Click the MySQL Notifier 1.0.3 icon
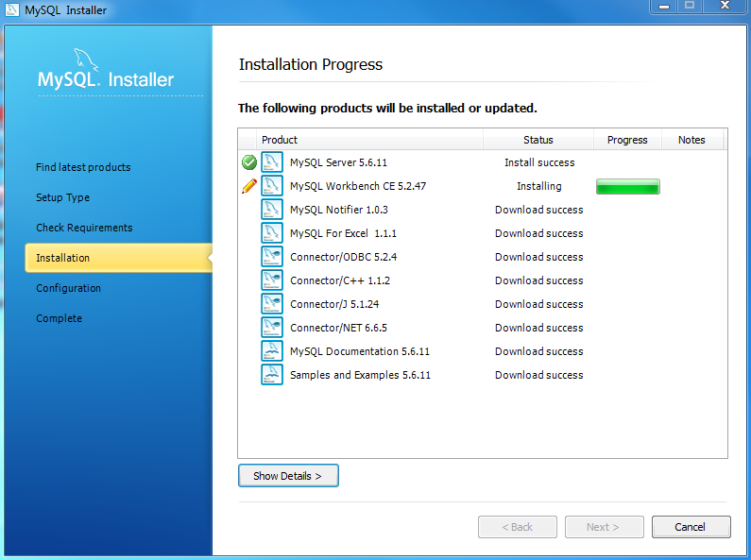This screenshot has height=560, width=751. point(272,210)
